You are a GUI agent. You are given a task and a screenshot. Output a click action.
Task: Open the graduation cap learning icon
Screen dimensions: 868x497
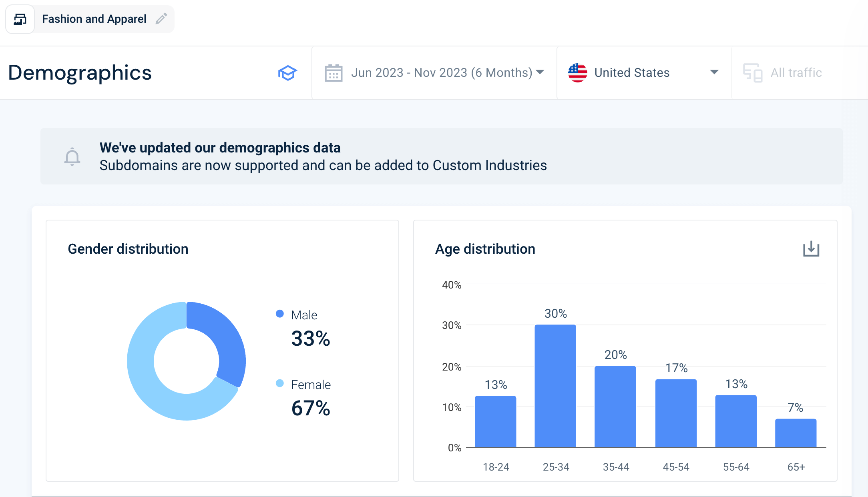[x=287, y=73]
